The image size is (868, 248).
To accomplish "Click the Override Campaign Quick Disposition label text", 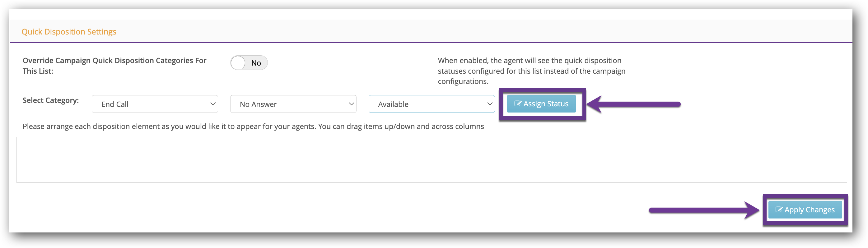I will 114,66.
